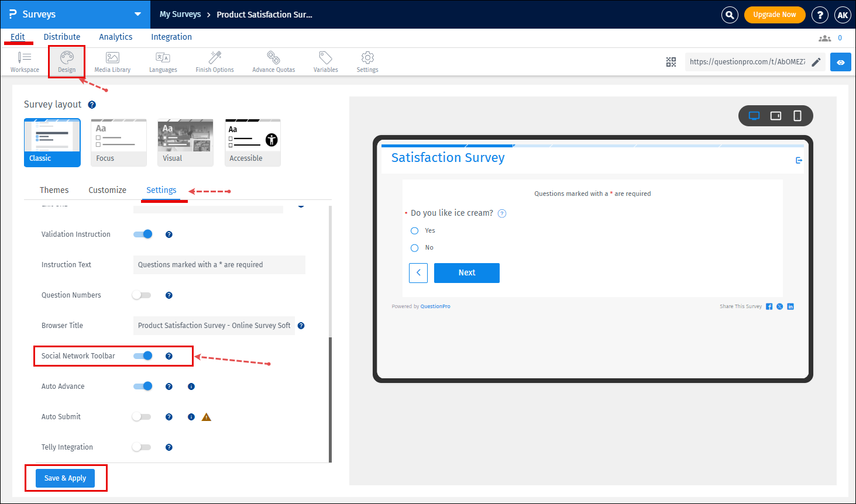This screenshot has width=856, height=504.
Task: Click the Workspace icon
Action: click(x=24, y=61)
